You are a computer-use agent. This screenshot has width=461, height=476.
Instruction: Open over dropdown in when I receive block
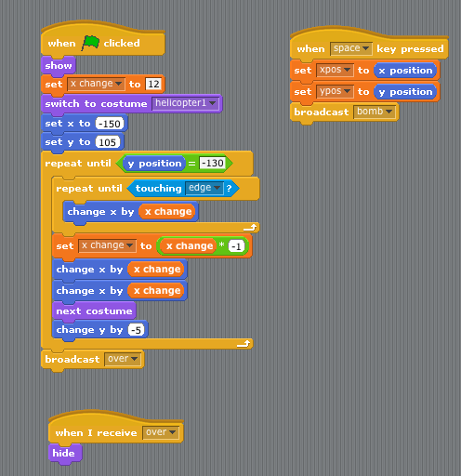[x=161, y=432]
